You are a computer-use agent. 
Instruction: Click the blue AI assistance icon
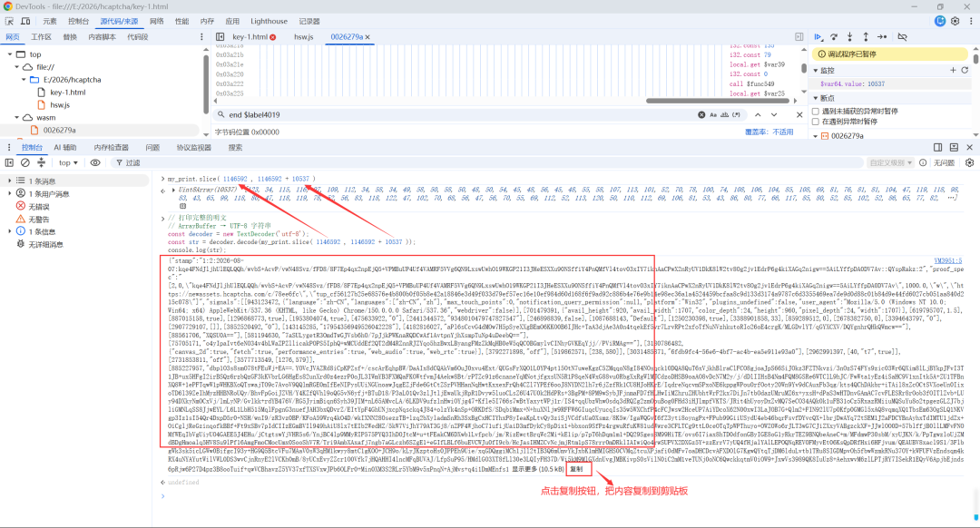[x=939, y=21]
